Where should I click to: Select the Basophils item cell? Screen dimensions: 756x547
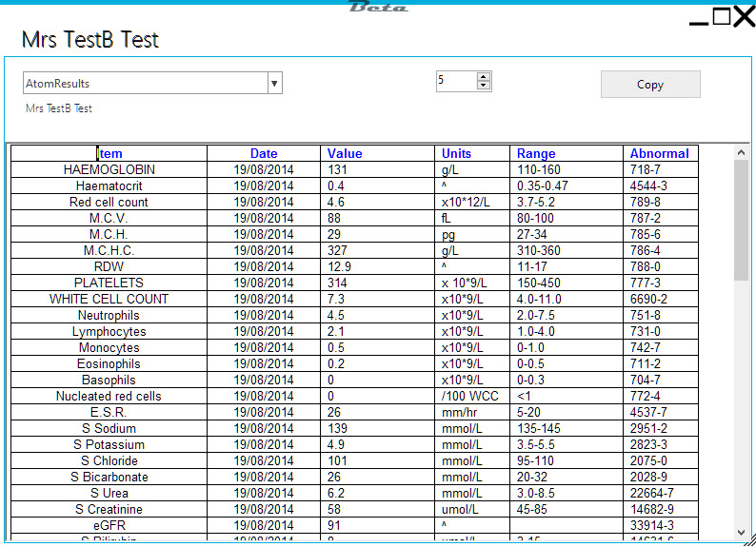pos(109,380)
